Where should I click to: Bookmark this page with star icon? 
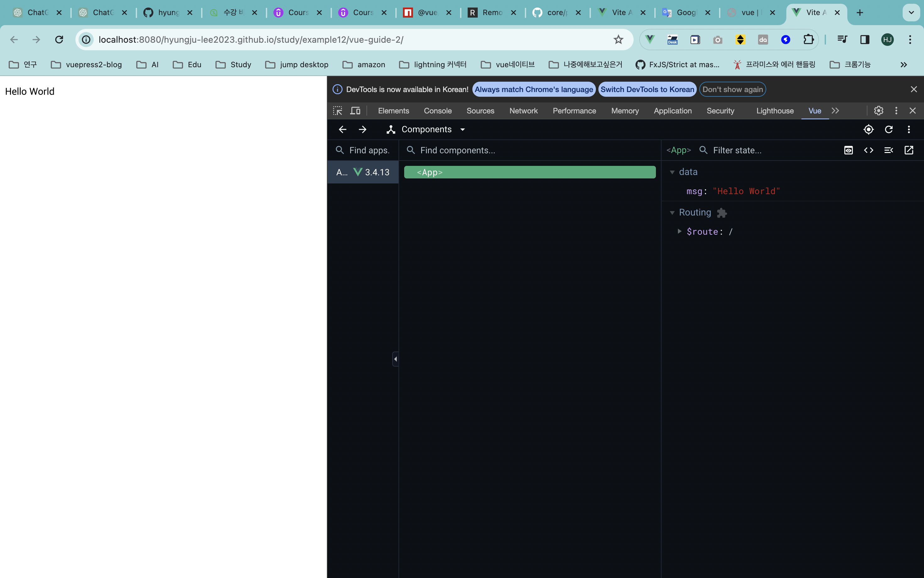[x=619, y=39]
